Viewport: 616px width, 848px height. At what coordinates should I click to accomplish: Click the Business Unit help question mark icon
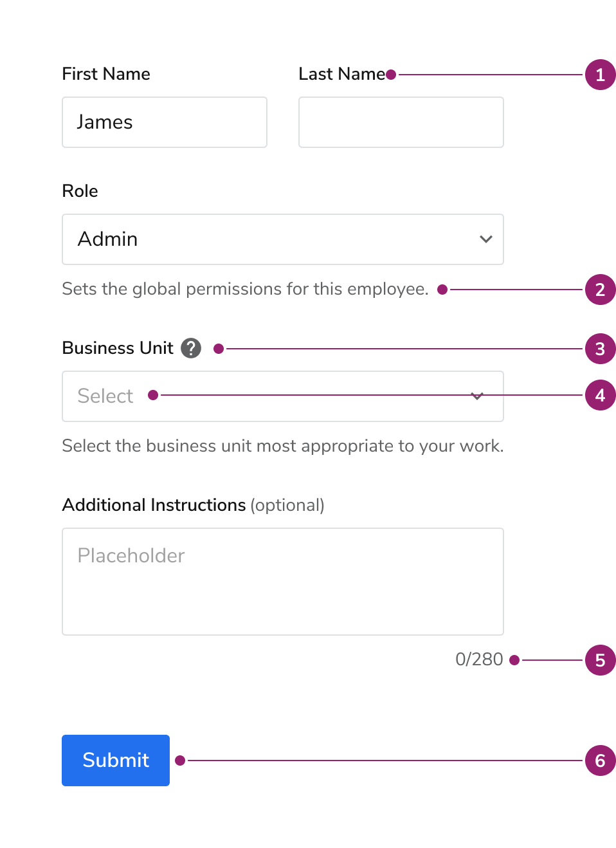click(191, 348)
